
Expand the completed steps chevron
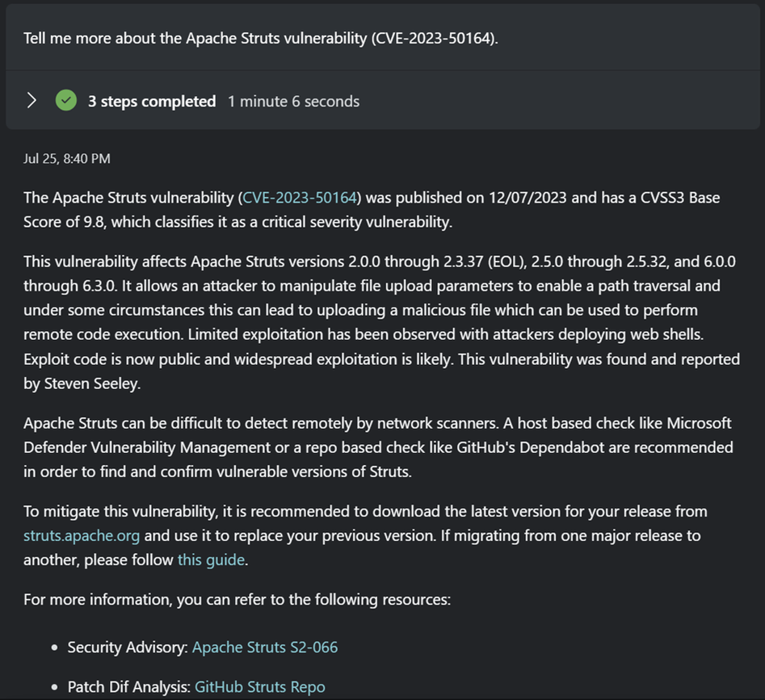32,101
